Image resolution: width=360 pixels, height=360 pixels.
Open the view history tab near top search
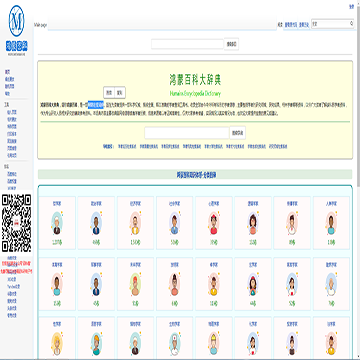pos(303,25)
